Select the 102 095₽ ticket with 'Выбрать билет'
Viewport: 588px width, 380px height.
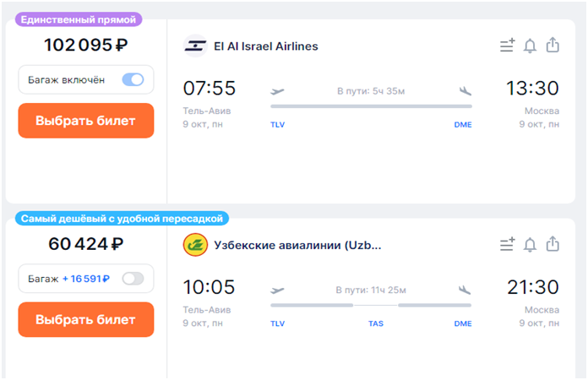click(86, 121)
